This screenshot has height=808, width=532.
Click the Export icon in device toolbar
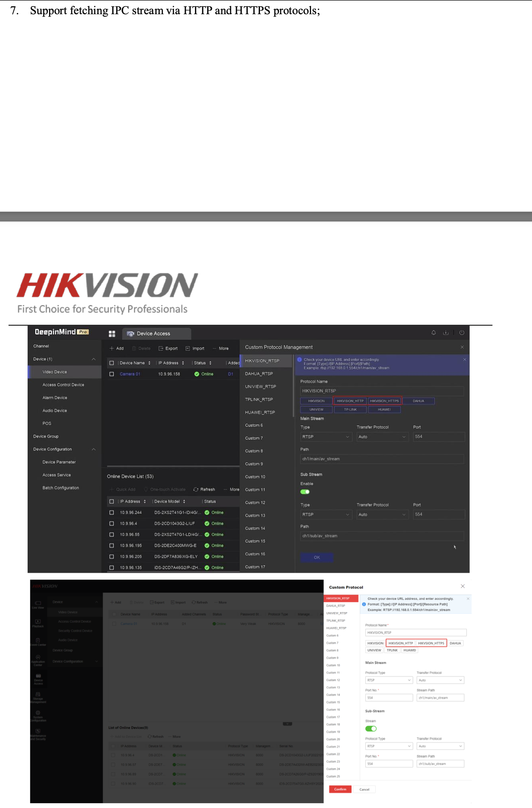[161, 348]
